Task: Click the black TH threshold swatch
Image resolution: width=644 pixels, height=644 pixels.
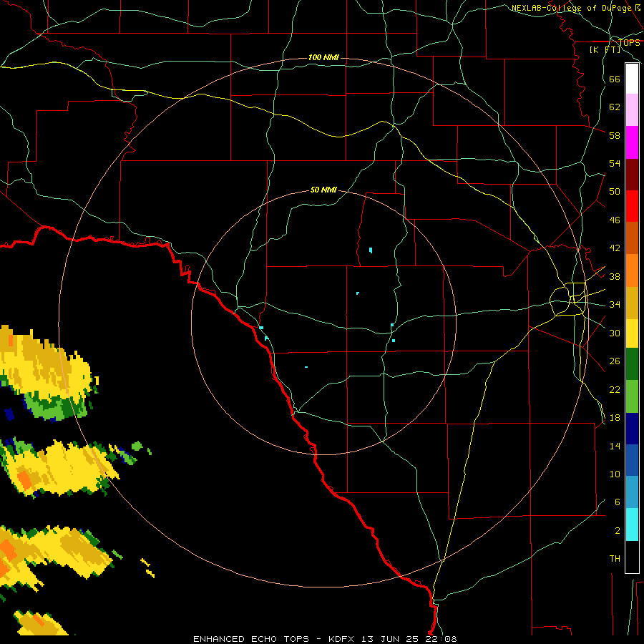Action: 632,557
